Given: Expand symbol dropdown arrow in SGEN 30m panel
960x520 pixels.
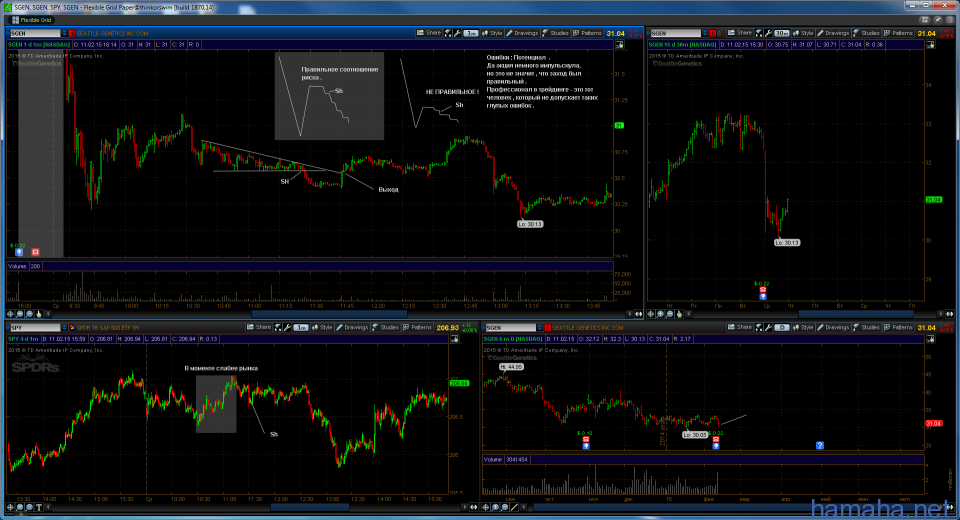Looking at the screenshot, I should (x=705, y=33).
